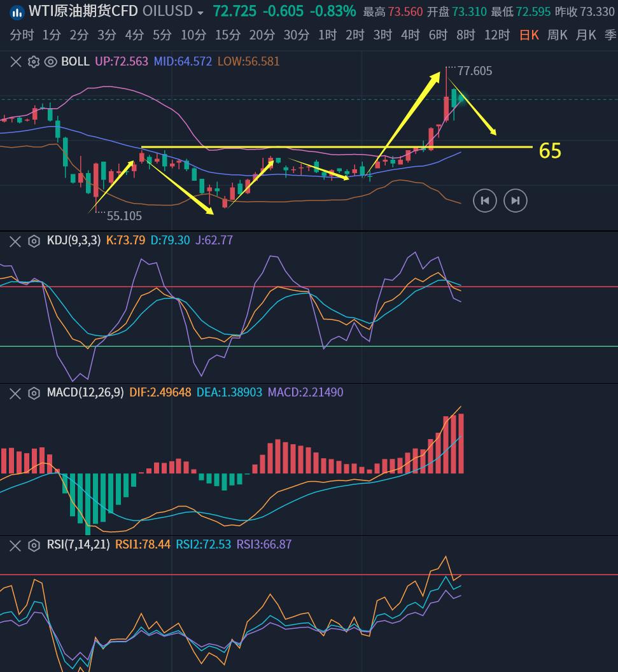
Task: Open BOLL indicator settings gear
Action: click(34, 62)
